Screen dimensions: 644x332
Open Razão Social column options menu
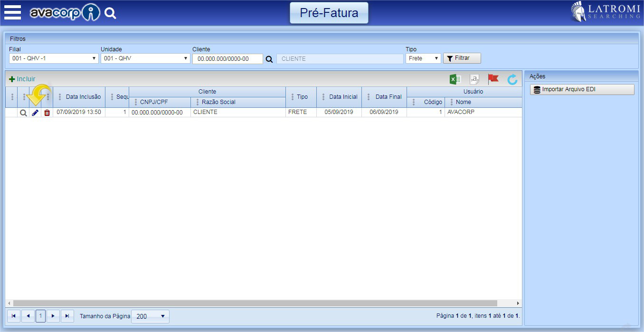click(x=198, y=102)
